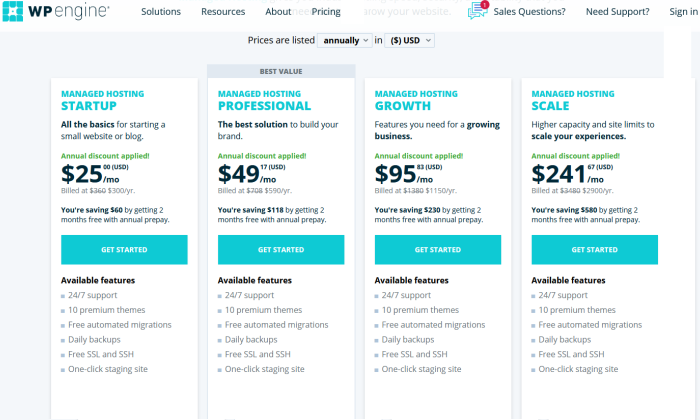This screenshot has height=420, width=700.
Task: Click 'Features you need for a growing' description
Action: [437, 130]
